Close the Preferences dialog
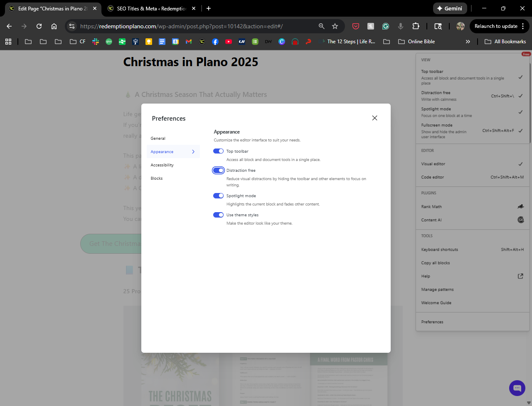Image resolution: width=532 pixels, height=406 pixels. (374, 118)
